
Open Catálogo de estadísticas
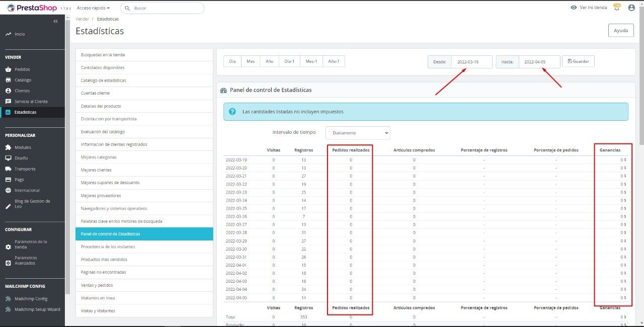click(144, 80)
